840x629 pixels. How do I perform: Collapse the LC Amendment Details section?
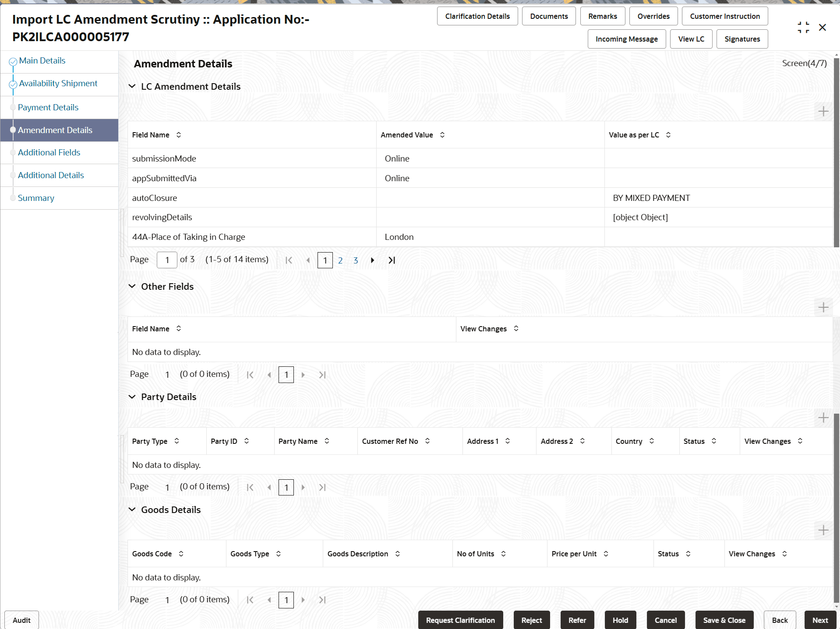click(132, 86)
